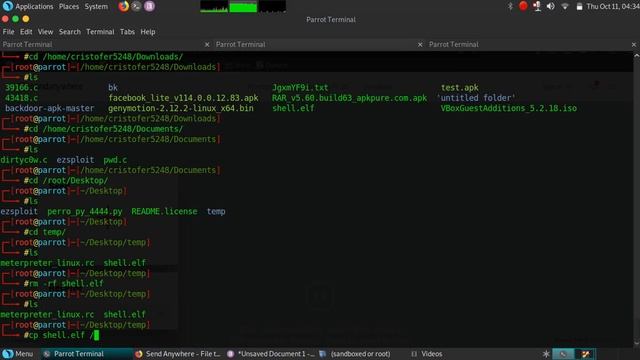Click the RAR_v5.60.build63_apkpure.com.apk entry
This screenshot has width=640, height=360.
coord(349,98)
